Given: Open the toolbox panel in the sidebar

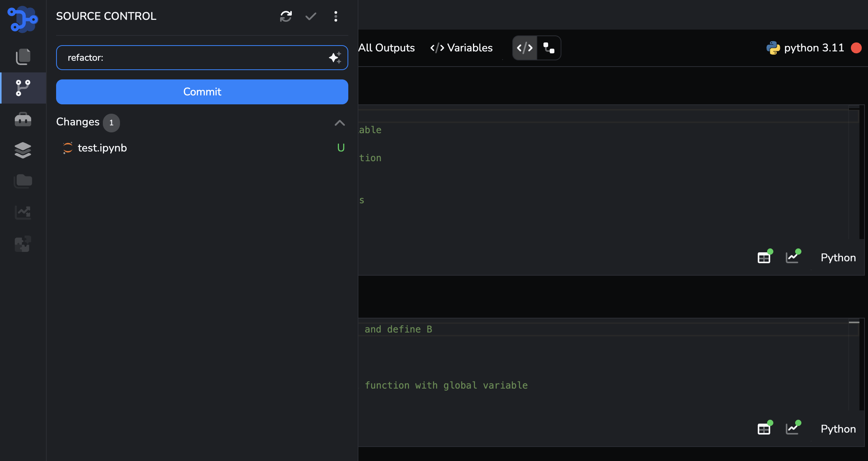Looking at the screenshot, I should tap(23, 119).
